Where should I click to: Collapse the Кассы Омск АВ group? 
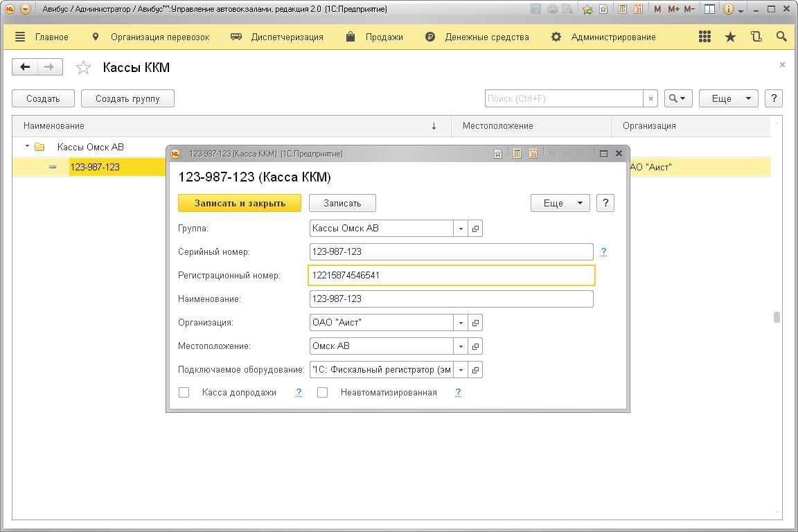coord(27,147)
